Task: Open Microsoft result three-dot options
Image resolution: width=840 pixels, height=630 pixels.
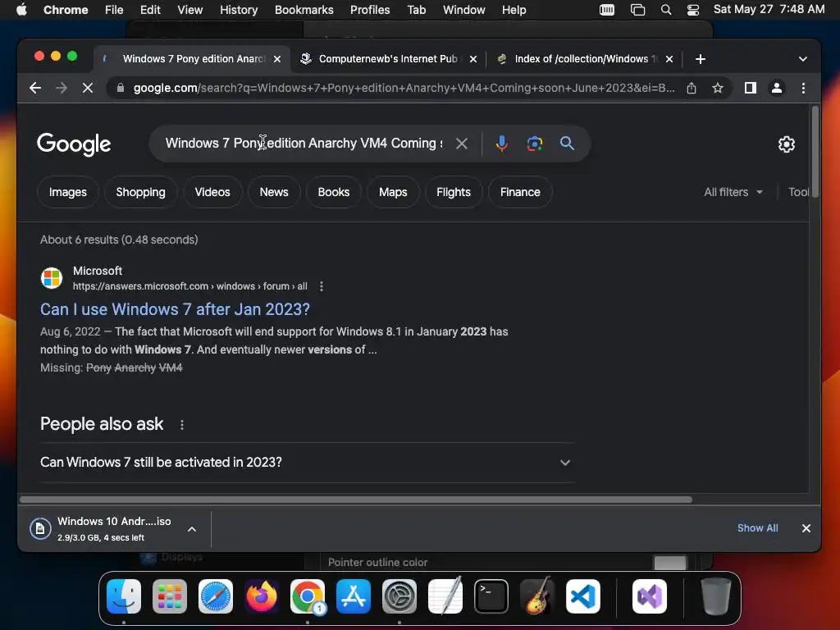Action: (322, 286)
